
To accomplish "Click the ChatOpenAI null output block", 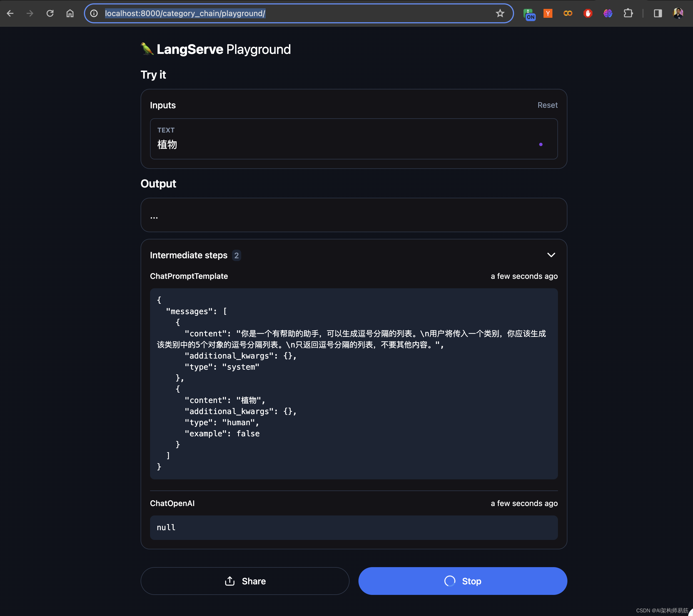I will coord(354,527).
